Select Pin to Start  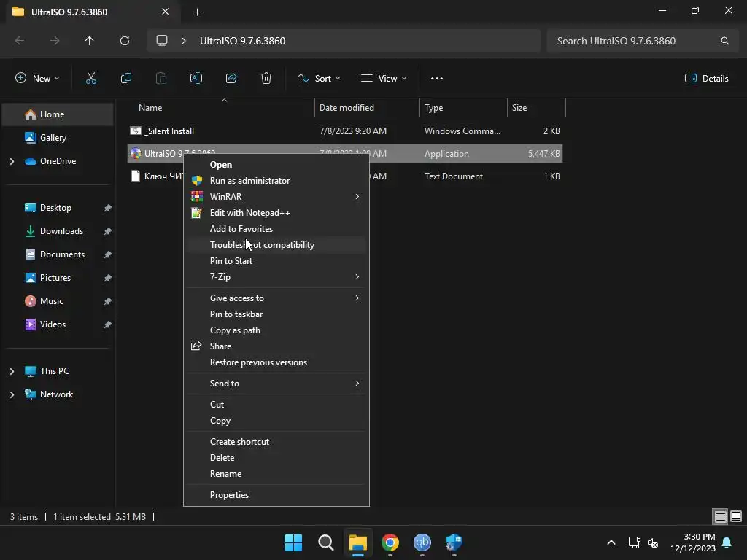click(x=276, y=261)
